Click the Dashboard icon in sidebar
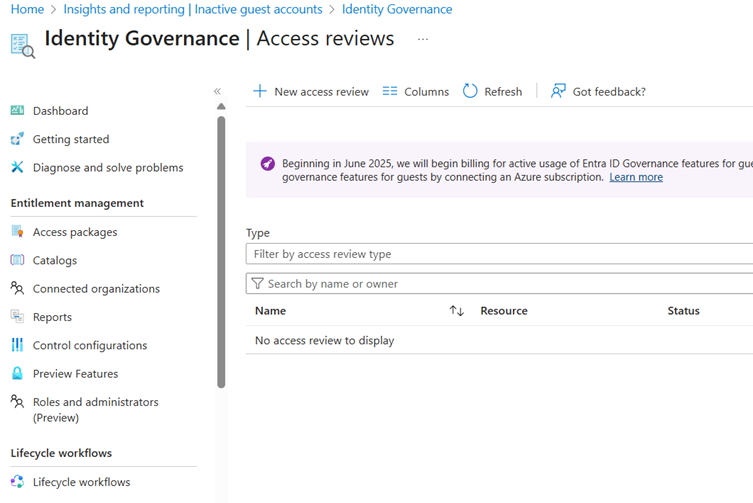 click(x=17, y=111)
